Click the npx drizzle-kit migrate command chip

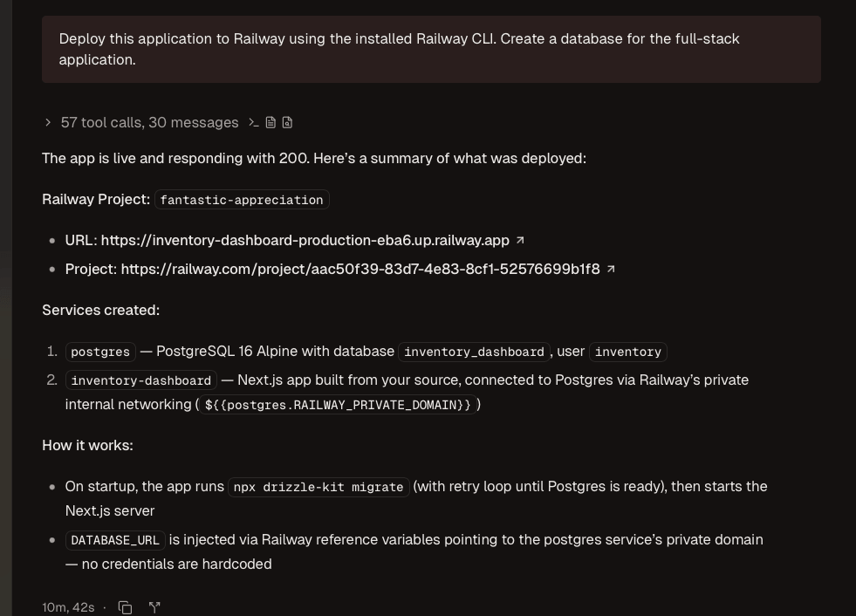[x=318, y=487]
